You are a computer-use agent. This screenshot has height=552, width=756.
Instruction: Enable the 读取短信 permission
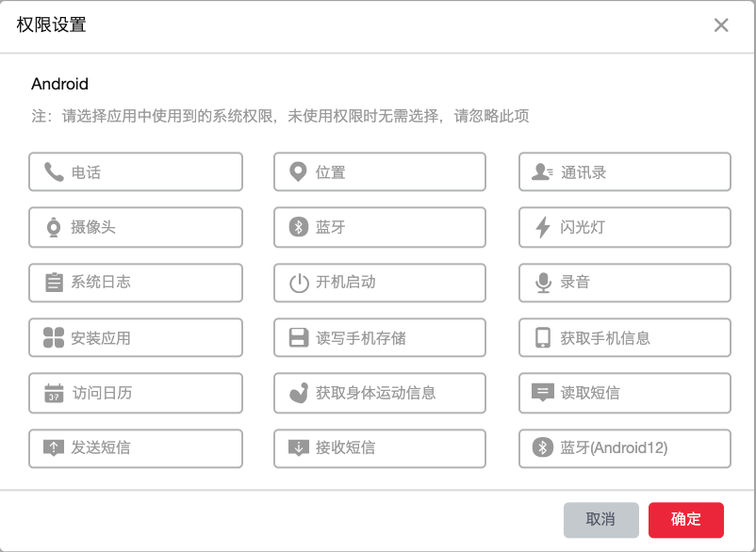click(624, 393)
